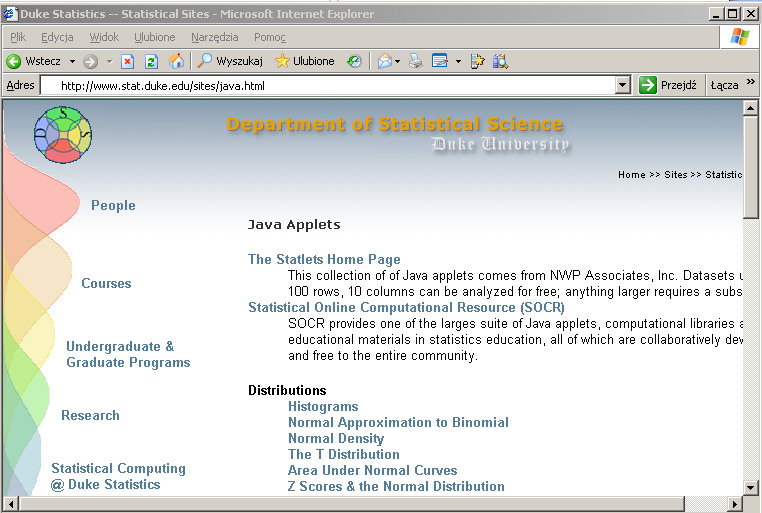This screenshot has height=513, width=762.
Task: Click the horizontal scrollbar thumb
Action: pyautogui.click(x=351, y=504)
